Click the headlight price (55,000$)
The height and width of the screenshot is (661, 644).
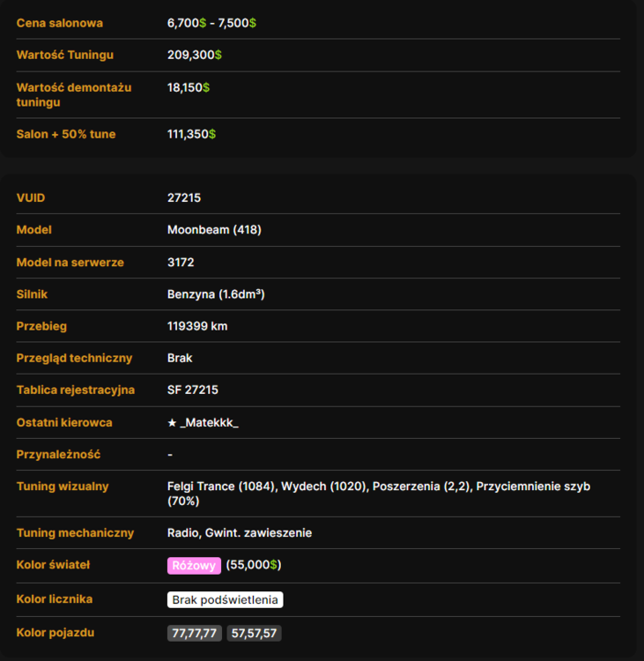coord(254,565)
